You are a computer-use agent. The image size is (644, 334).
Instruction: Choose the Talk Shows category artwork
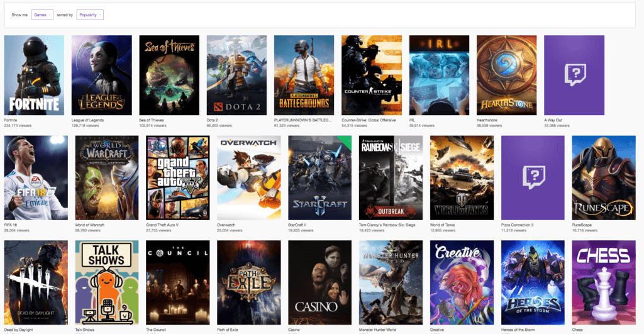coord(107,282)
